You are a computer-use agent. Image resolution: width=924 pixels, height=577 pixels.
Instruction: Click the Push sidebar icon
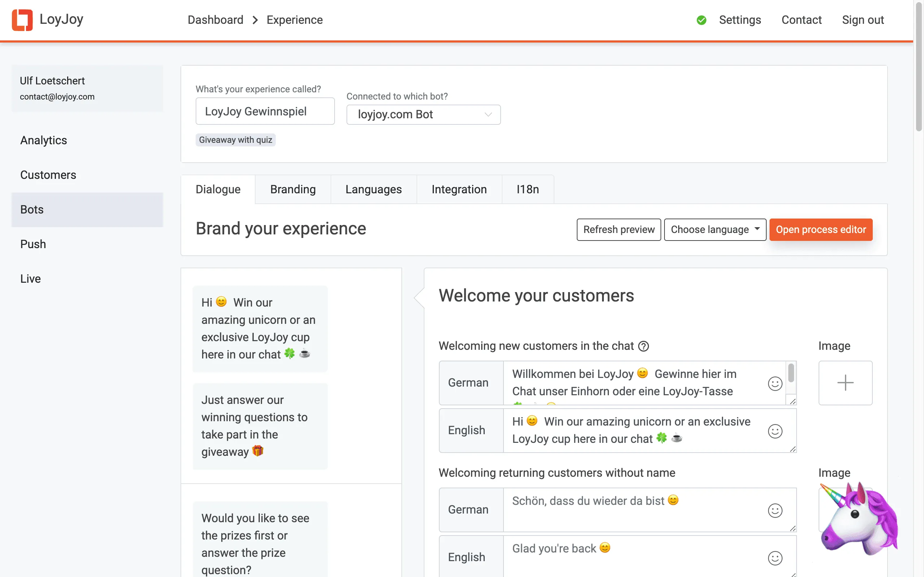[x=32, y=244]
